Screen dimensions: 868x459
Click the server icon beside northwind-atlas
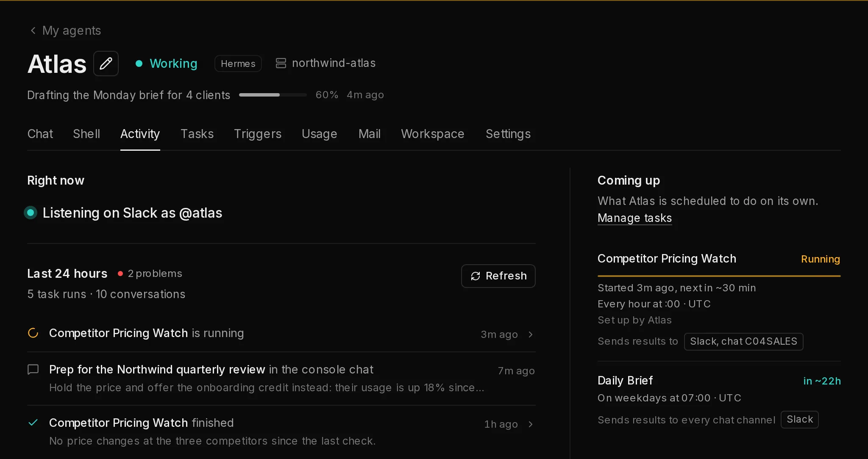281,63
